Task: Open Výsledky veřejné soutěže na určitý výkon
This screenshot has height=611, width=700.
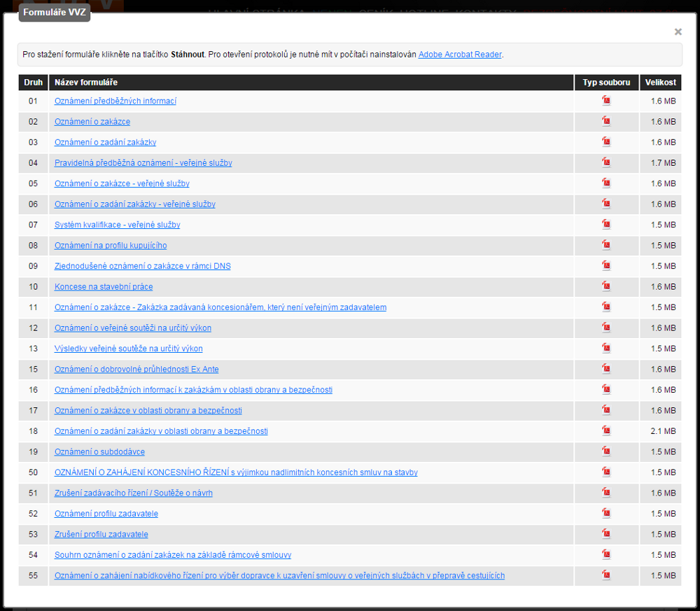Action: tap(129, 349)
